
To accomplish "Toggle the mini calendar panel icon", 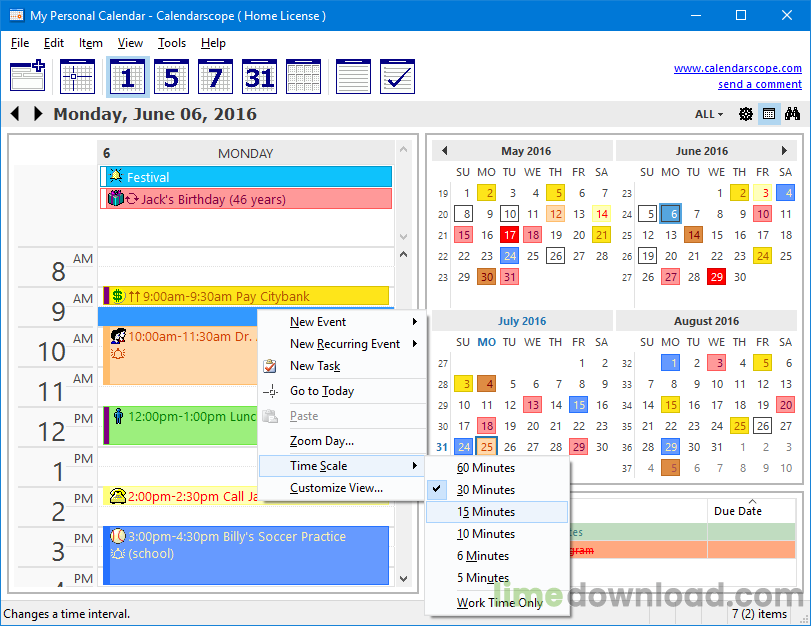I will point(769,114).
